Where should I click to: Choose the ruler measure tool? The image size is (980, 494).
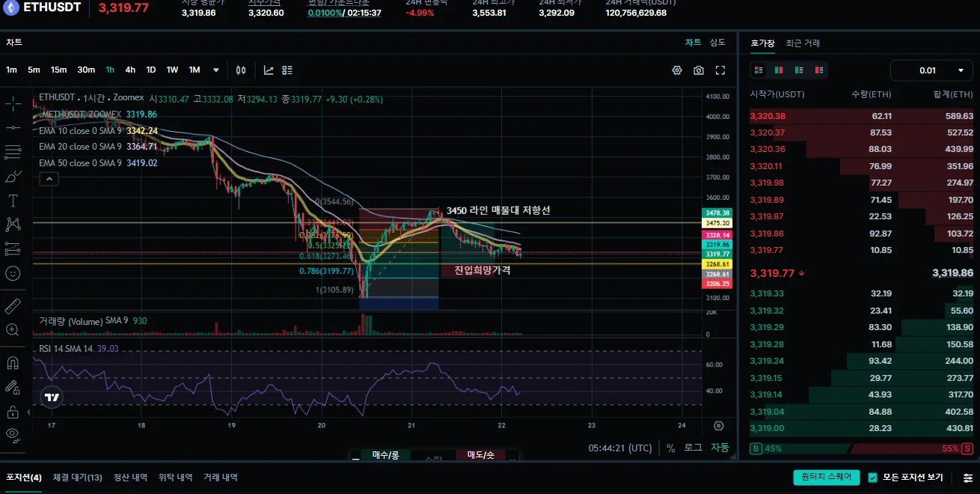click(13, 305)
